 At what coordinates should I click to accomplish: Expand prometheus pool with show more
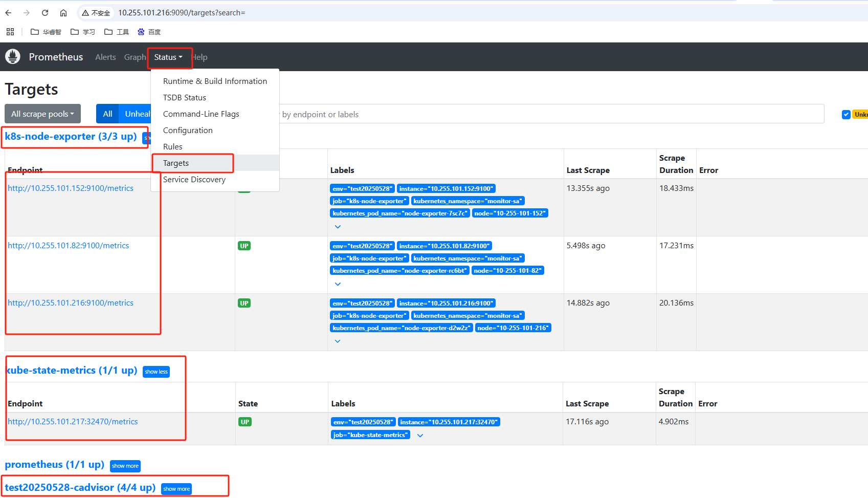(125, 466)
